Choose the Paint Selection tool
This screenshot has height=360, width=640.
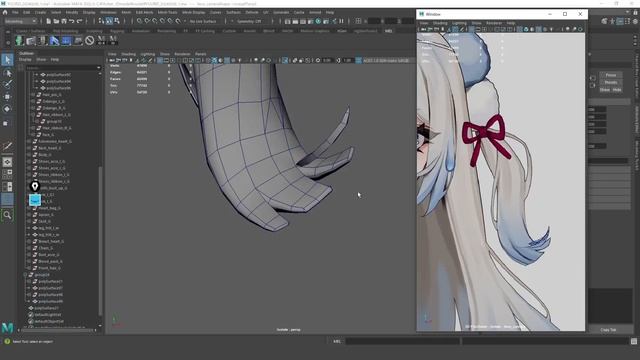point(7,84)
